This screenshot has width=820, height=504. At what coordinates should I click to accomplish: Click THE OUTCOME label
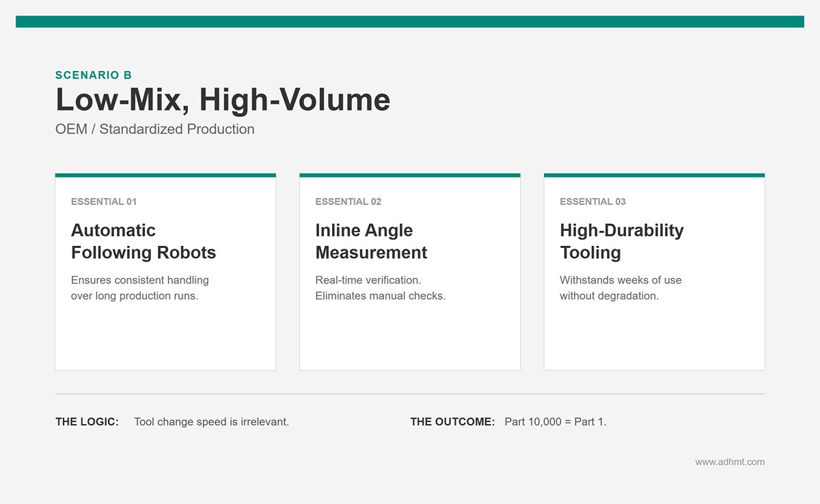452,422
